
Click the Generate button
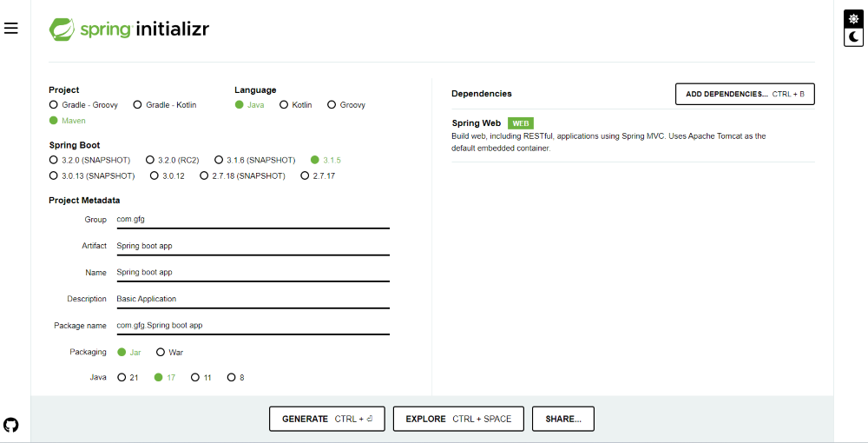click(x=327, y=420)
